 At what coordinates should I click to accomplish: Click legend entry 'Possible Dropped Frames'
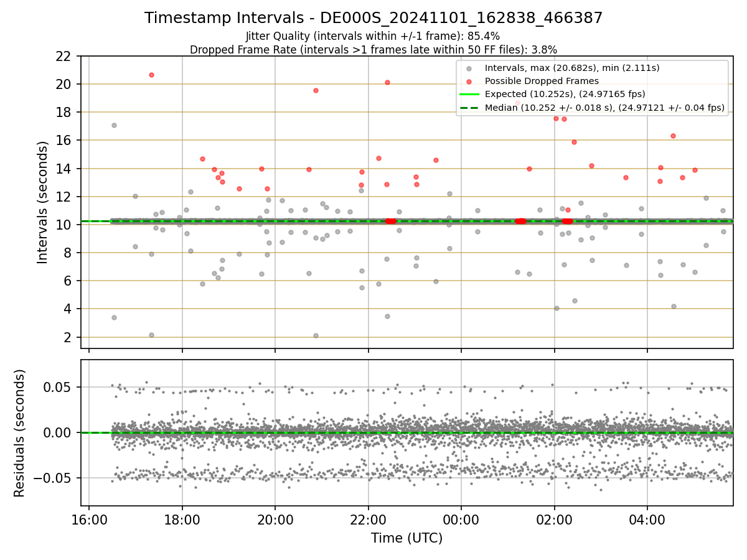(542, 81)
